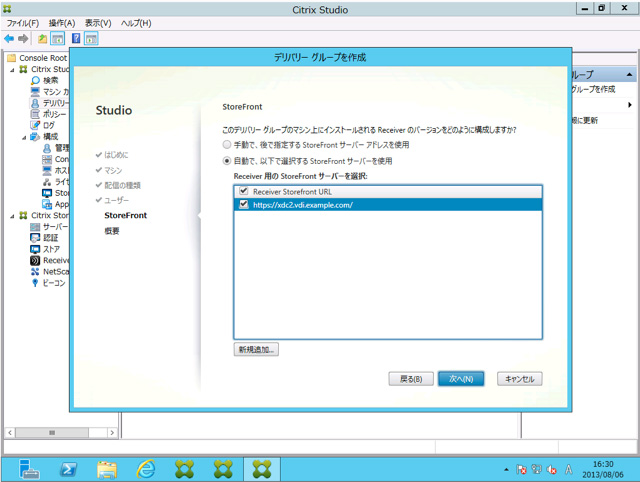Open the ファイル(F) menu

[x=23, y=23]
